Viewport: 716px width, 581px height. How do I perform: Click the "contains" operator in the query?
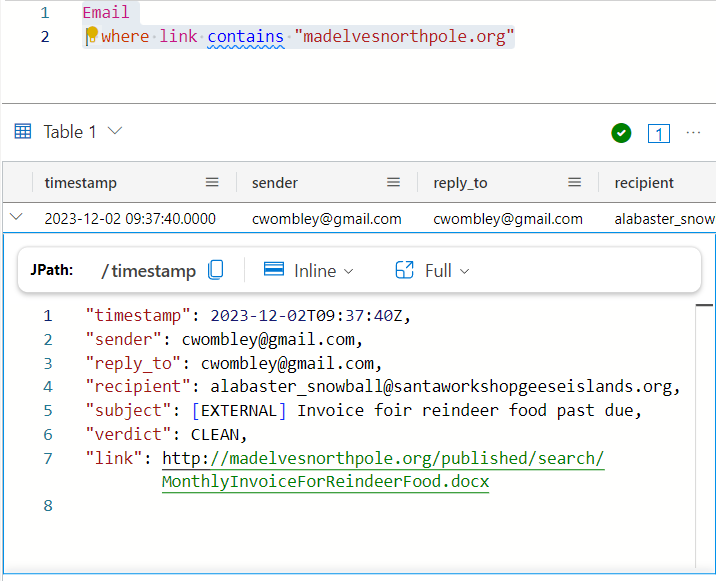coord(245,37)
